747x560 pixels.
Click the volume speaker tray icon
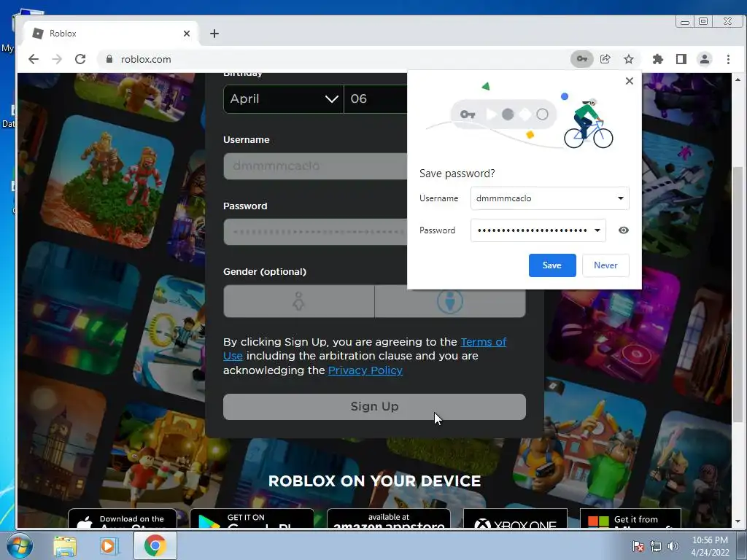click(x=673, y=546)
